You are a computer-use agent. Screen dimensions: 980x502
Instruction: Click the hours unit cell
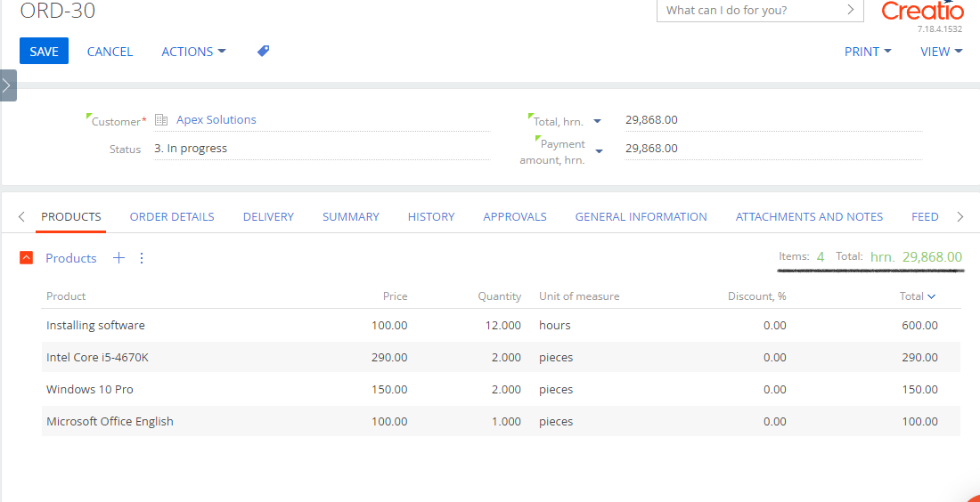coord(555,325)
